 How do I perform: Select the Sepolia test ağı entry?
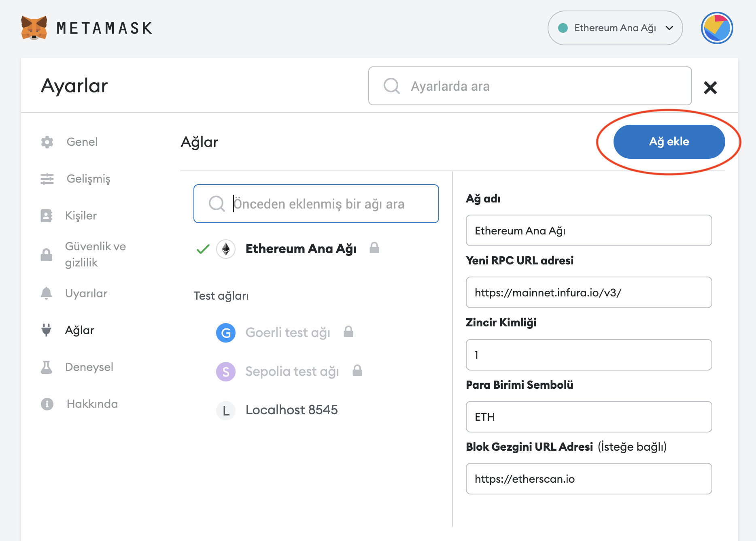coord(292,371)
